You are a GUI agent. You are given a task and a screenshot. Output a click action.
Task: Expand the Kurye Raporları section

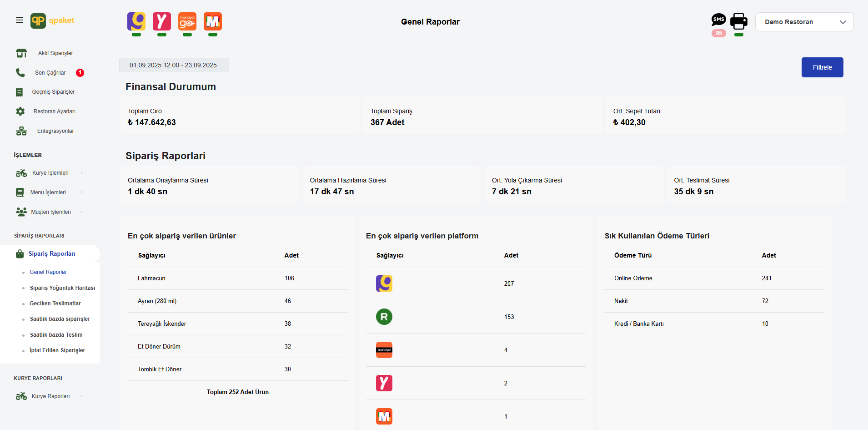pos(50,396)
